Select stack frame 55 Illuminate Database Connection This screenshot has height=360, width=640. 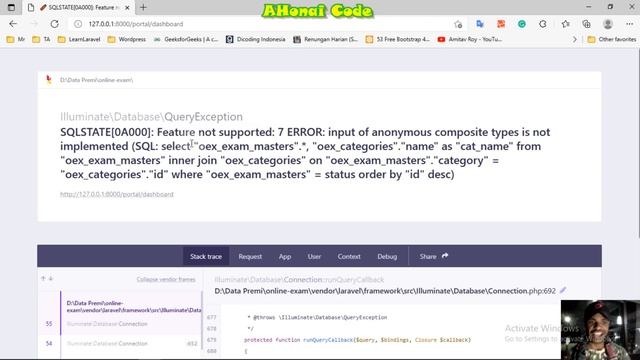pyautogui.click(x=131, y=313)
